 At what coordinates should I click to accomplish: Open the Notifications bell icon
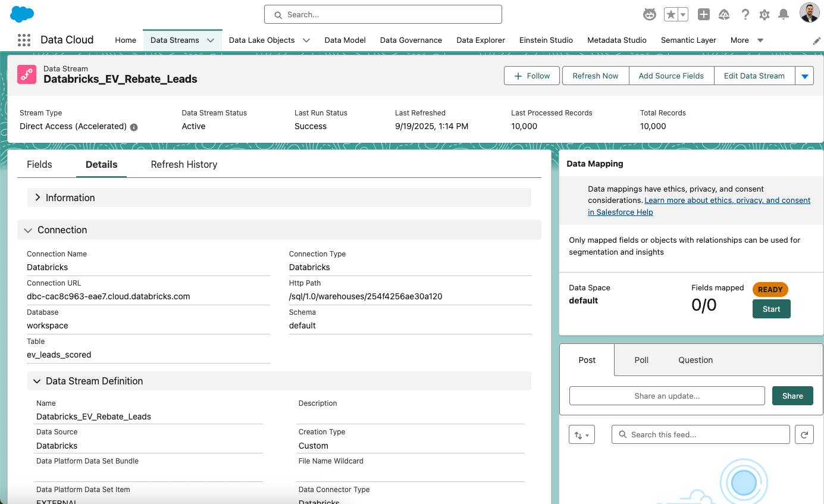point(784,14)
